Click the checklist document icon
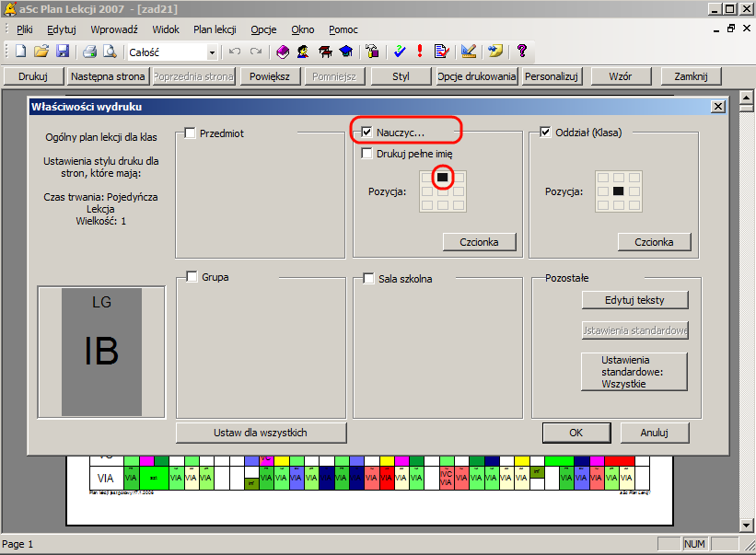 pos(442,51)
